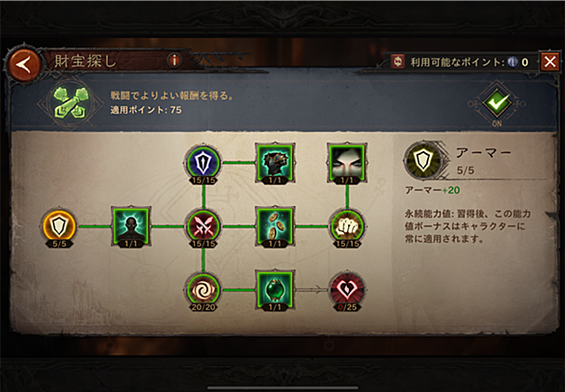Open the green orb skill node
This screenshot has height=392, width=565.
275,290
